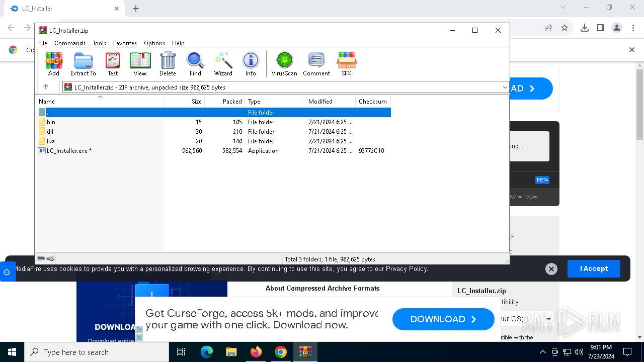The width and height of the screenshot is (644, 362).
Task: Open Chrome profile avatar
Action: [x=617, y=28]
